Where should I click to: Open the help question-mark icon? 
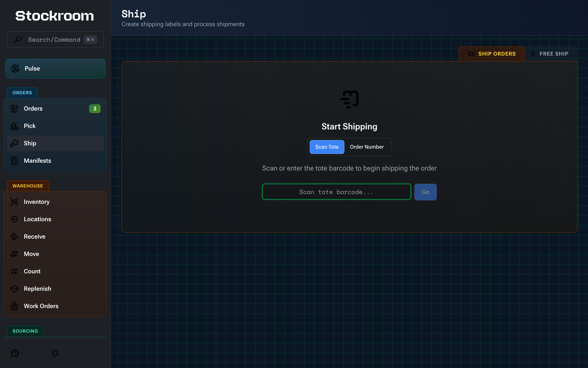click(15, 353)
